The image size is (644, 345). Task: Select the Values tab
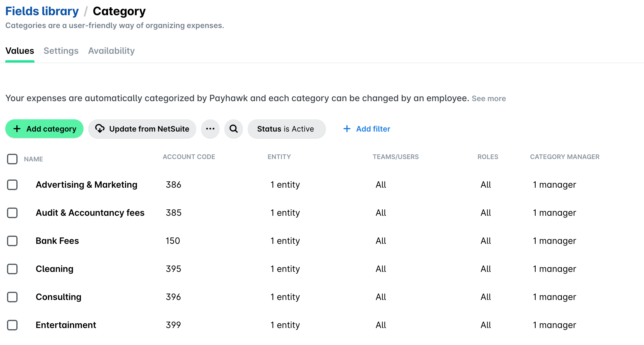pyautogui.click(x=20, y=51)
